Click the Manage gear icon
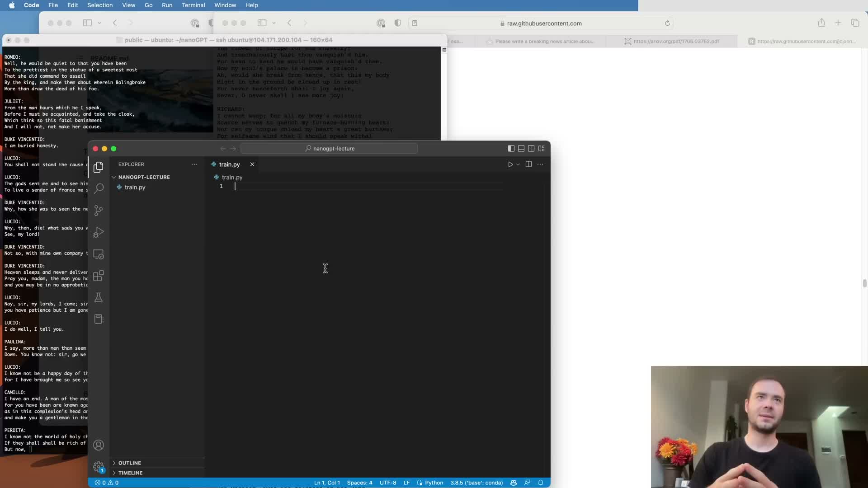868x488 pixels. click(99, 466)
